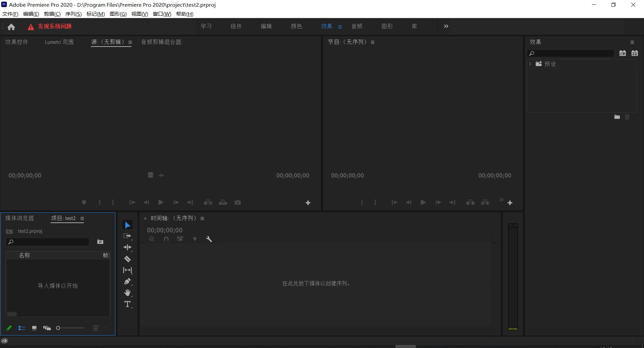644x348 pixels.
Task: Select the Type tool
Action: 127,304
